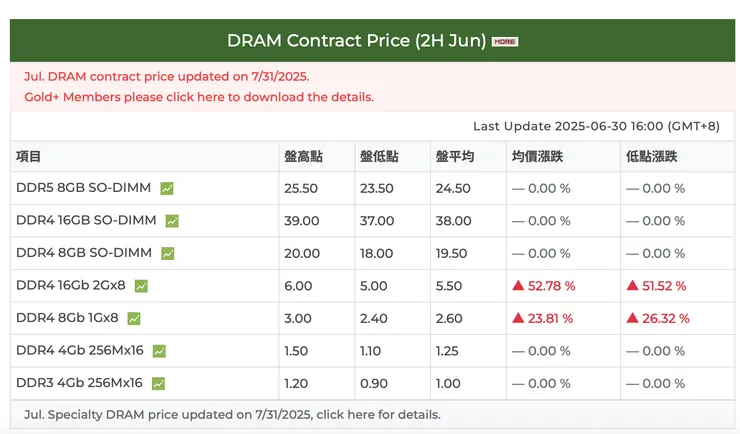Select the 盤低點 column header
The height and width of the screenshot is (434, 740).
379,156
